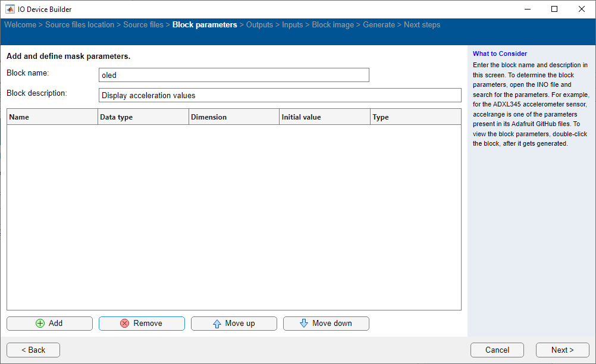The image size is (596, 364).
Task: Cancel the block parameter setup
Action: [x=497, y=350]
